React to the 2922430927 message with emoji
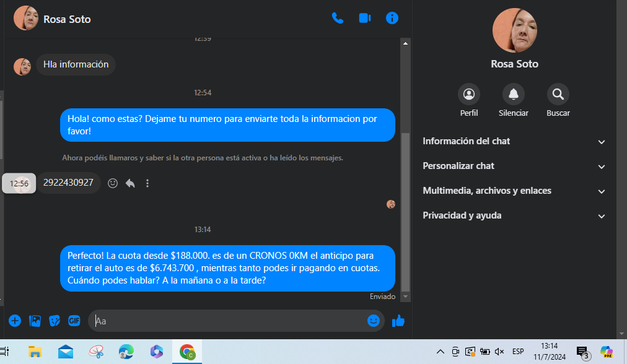Image resolution: width=627 pixels, height=364 pixels. pos(113,183)
